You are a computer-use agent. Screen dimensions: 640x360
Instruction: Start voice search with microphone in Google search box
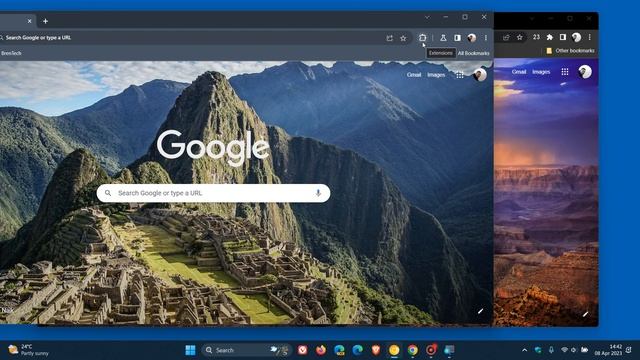pyautogui.click(x=318, y=193)
